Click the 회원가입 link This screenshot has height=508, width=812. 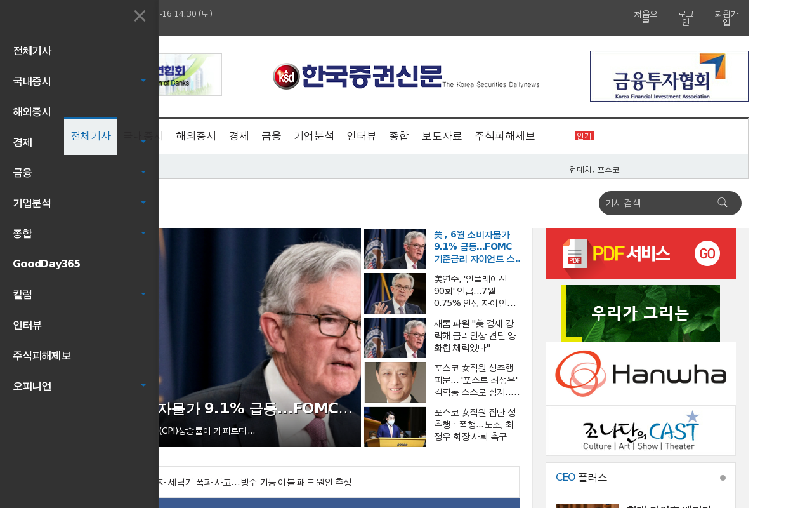click(x=726, y=18)
